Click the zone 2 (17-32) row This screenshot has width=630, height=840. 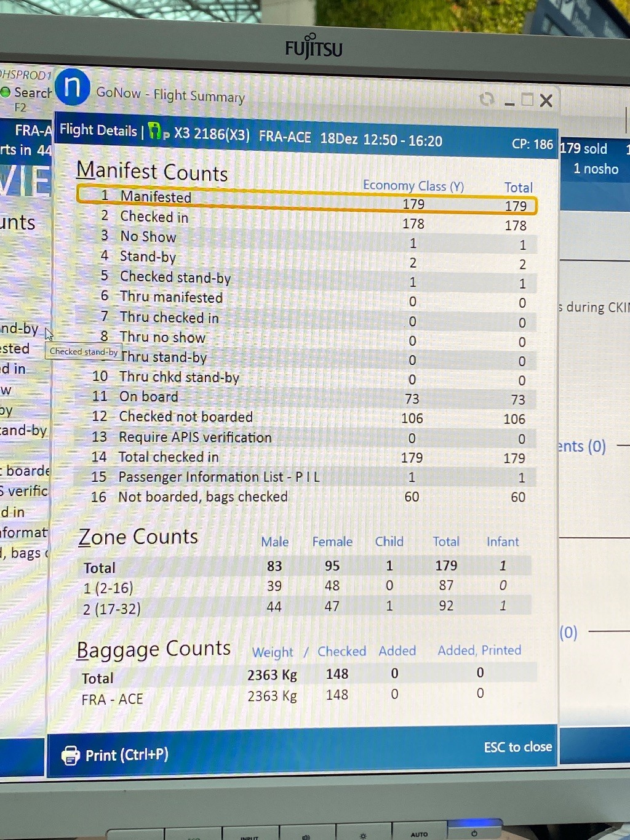[306, 607]
